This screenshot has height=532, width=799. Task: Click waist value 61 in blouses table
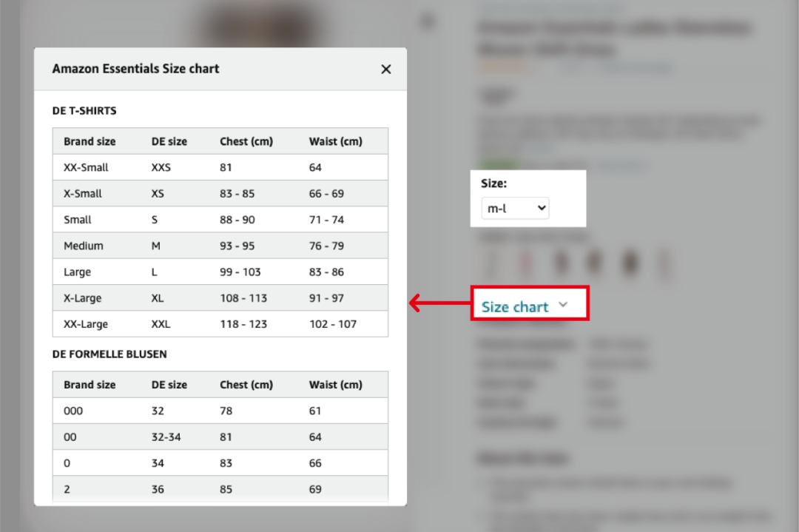[315, 411]
